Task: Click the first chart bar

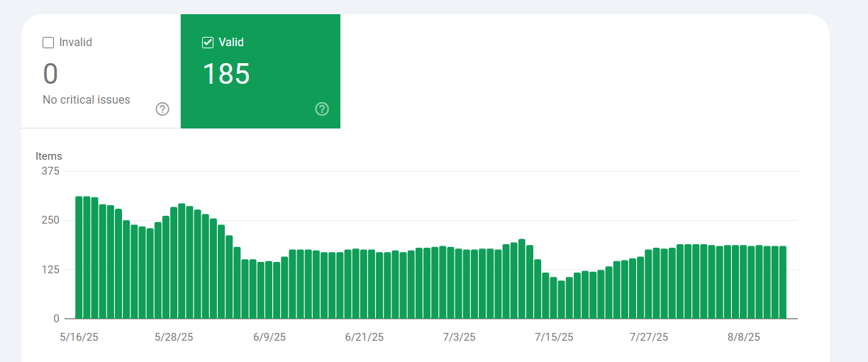Action: click(79, 258)
